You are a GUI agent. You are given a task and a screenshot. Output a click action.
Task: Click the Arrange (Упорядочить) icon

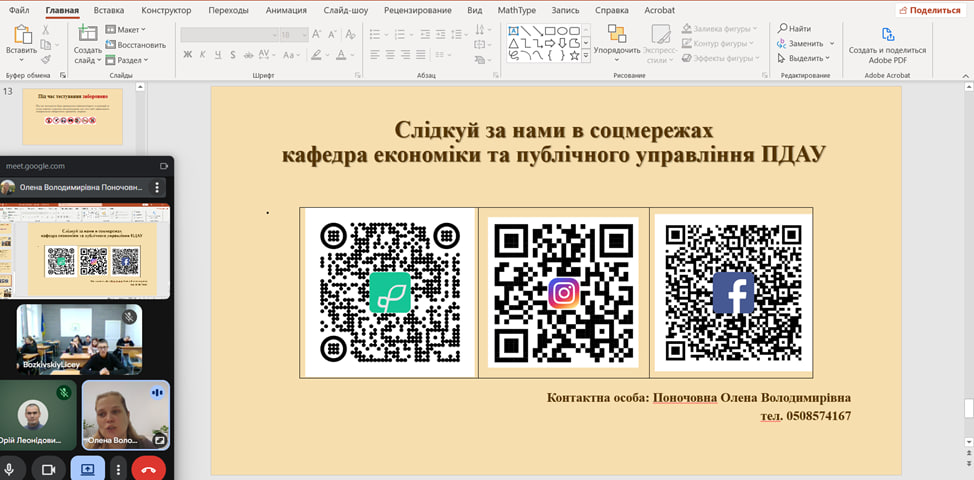pyautogui.click(x=616, y=34)
